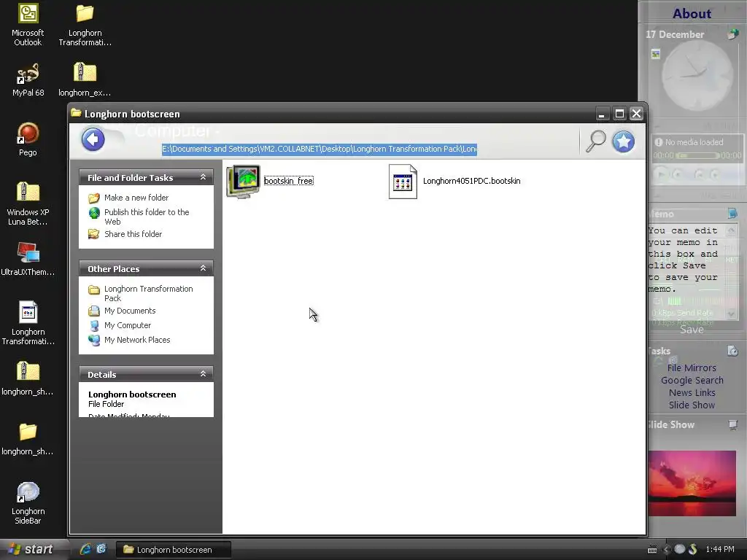Select the bootskin_free program icon
This screenshot has height=560, width=747.
pos(243,181)
